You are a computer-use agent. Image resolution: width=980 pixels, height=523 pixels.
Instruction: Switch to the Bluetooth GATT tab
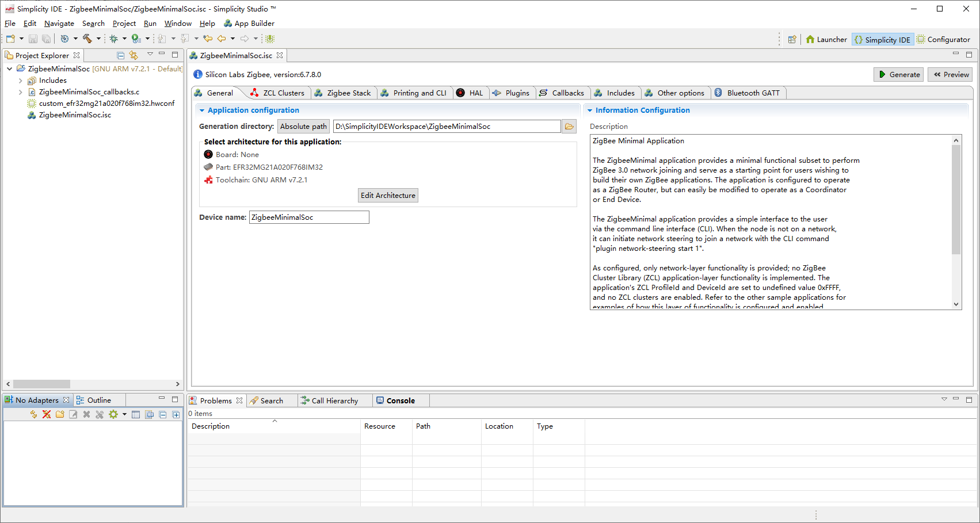click(x=748, y=93)
